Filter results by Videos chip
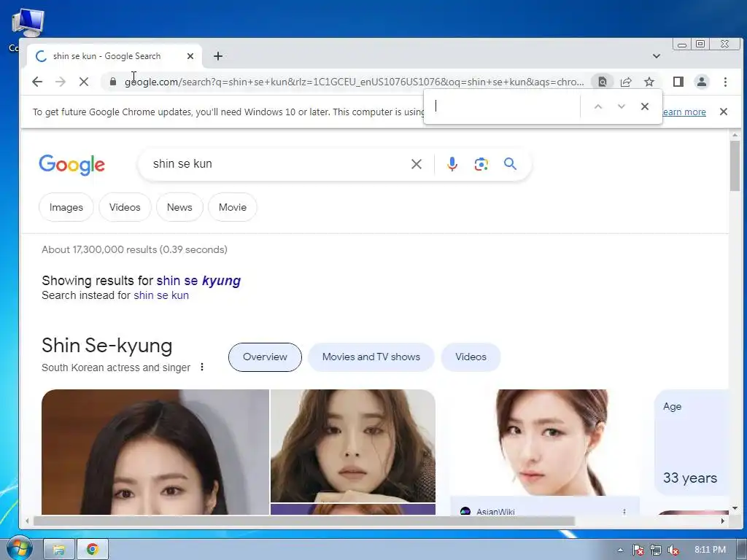 click(125, 207)
